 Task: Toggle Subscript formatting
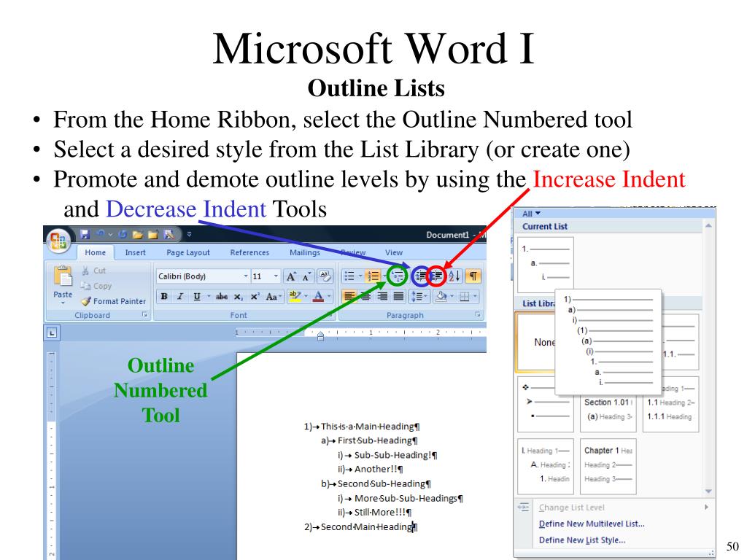coord(238,297)
